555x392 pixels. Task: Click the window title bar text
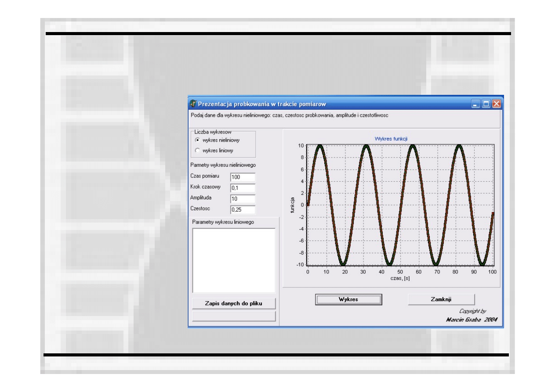(262, 104)
